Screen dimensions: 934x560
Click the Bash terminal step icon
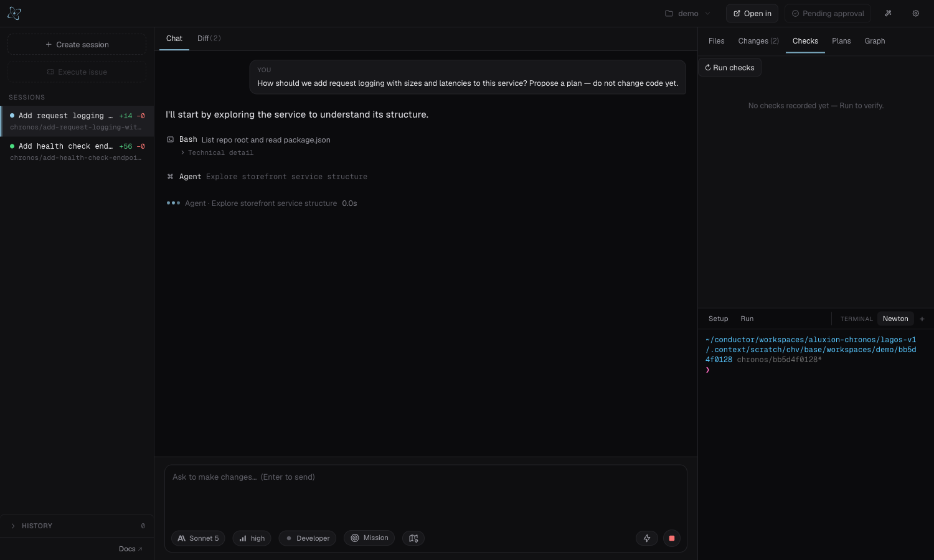click(x=171, y=140)
